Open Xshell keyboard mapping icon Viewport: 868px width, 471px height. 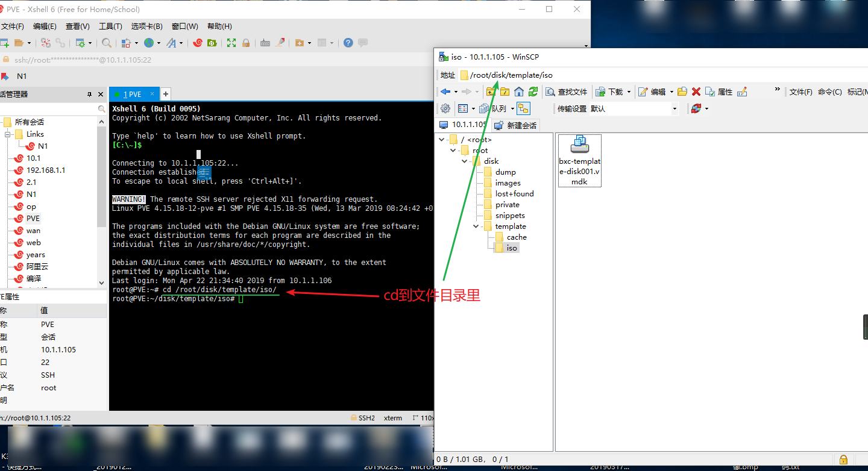[265, 43]
